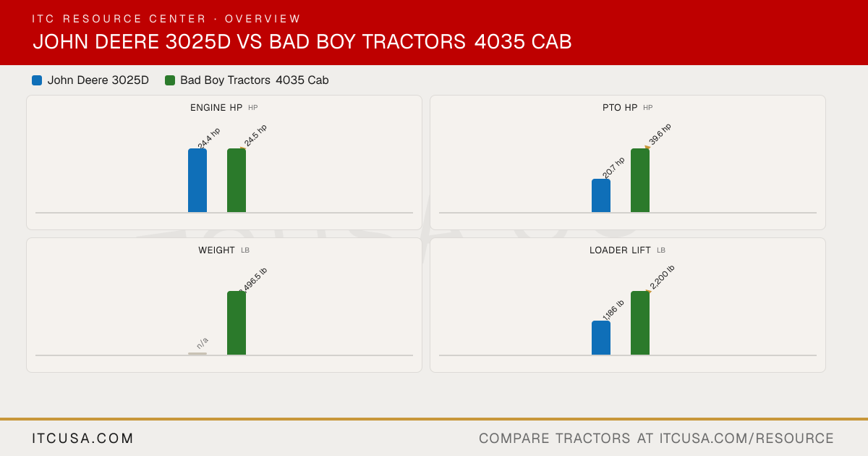Click the blue John Deere 3025D legend swatch
The width and height of the screenshot is (868, 456).
click(x=37, y=80)
